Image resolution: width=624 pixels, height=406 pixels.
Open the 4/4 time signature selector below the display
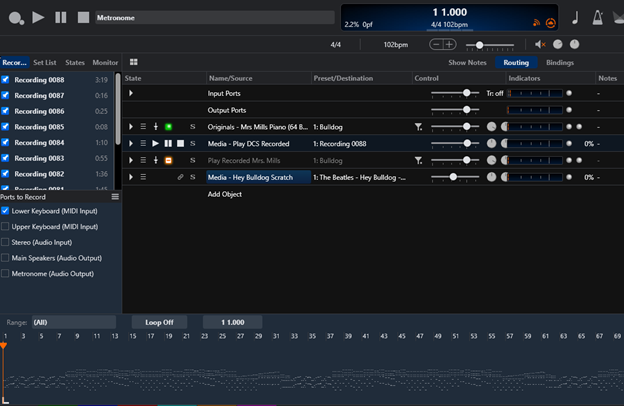point(335,45)
